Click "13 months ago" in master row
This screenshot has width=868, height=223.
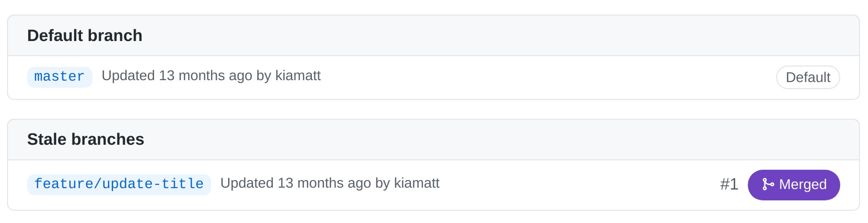pos(205,76)
